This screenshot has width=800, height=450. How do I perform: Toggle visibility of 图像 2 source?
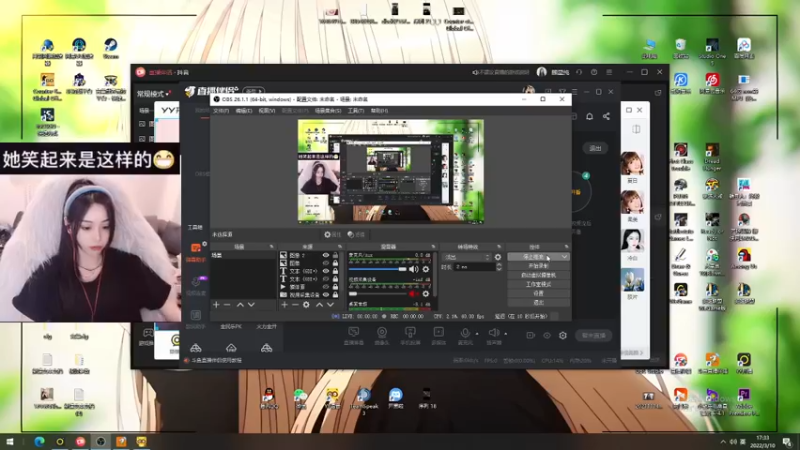[326, 255]
